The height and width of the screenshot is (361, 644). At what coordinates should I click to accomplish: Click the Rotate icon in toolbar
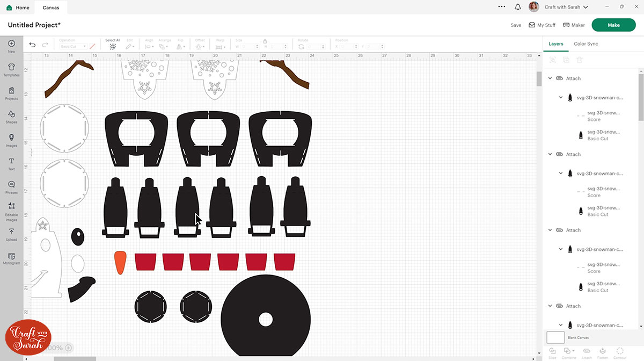point(301,47)
